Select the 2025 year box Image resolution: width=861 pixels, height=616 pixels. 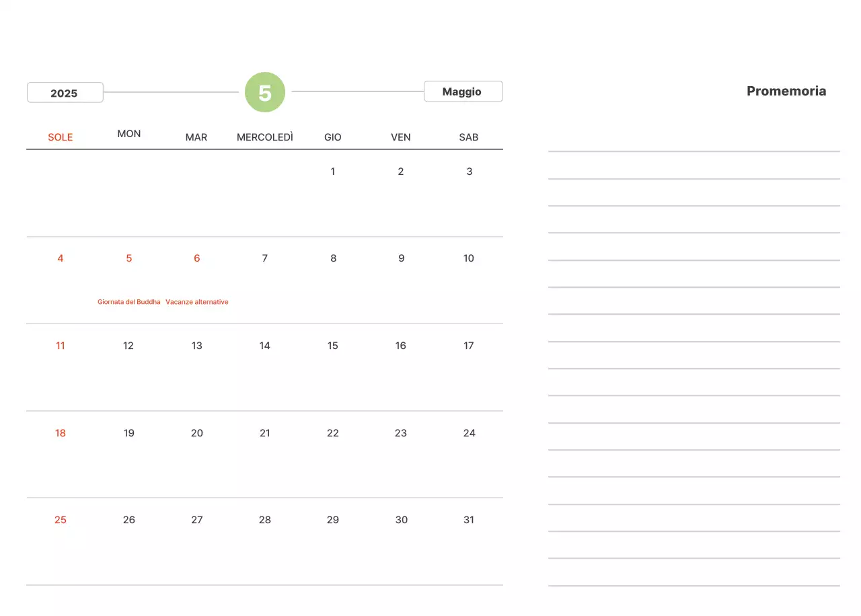[x=65, y=93]
